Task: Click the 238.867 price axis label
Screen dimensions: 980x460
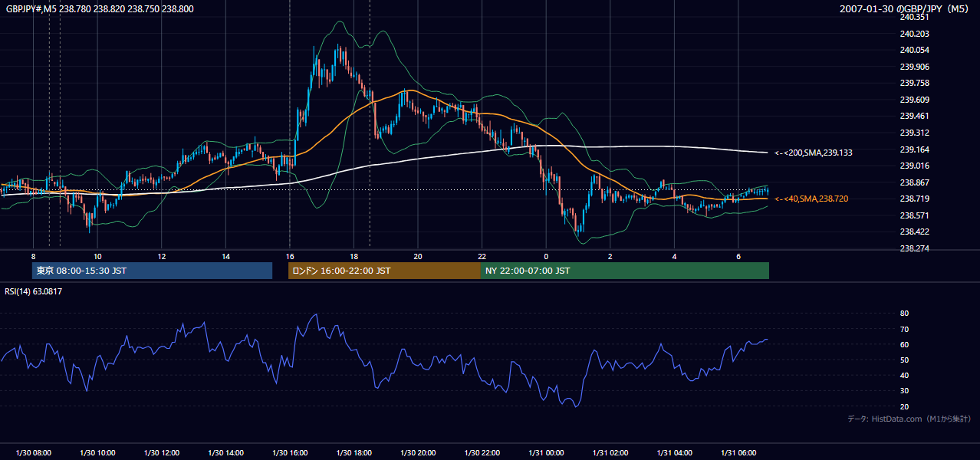Action: [916, 182]
